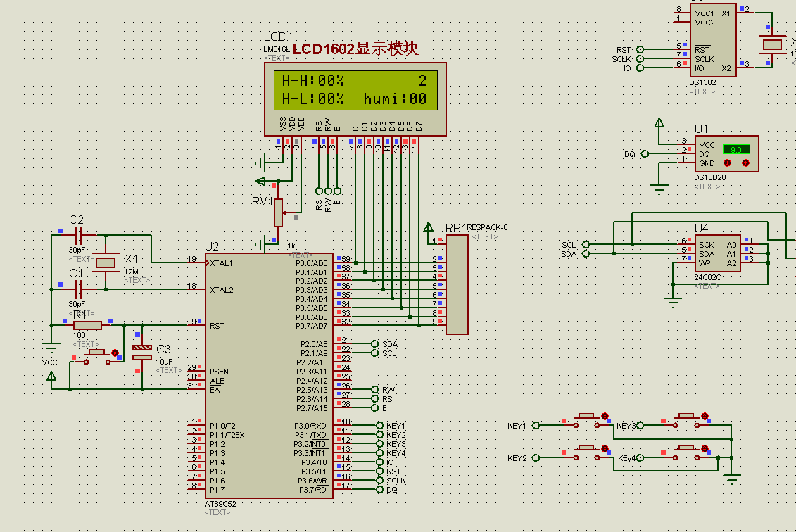Select the C3 10uF capacitor symbol
Image resolution: width=796 pixels, height=532 pixels.
click(x=142, y=353)
